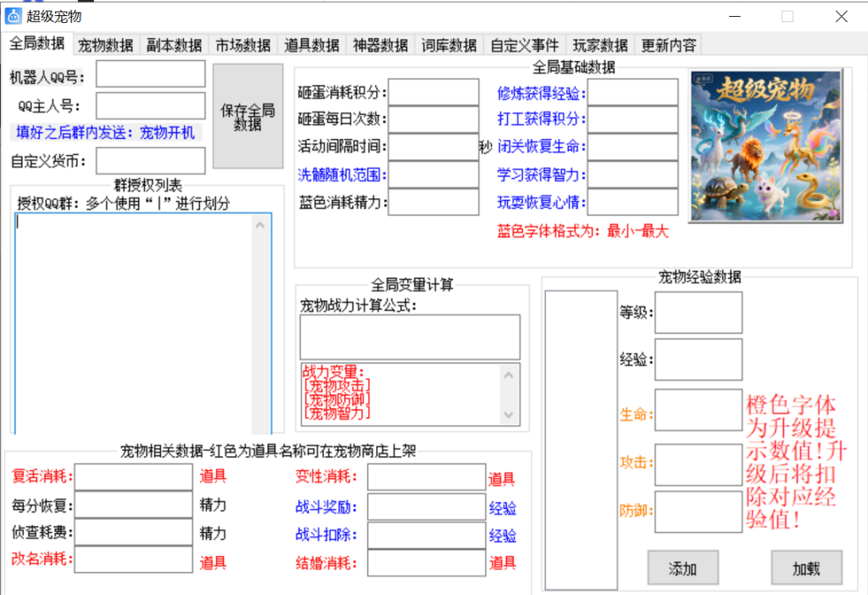This screenshot has height=595, width=868.
Task: Click the 复活消耗 input box
Action: 133,477
